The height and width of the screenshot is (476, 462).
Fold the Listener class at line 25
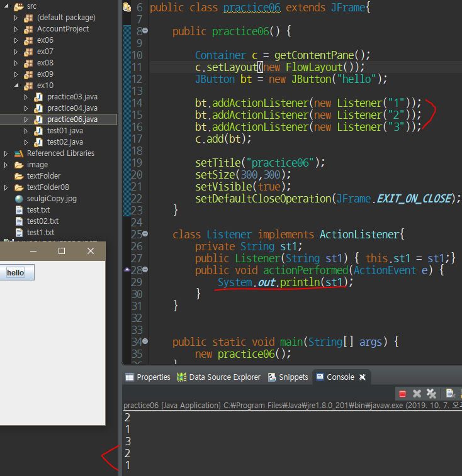[145, 234]
